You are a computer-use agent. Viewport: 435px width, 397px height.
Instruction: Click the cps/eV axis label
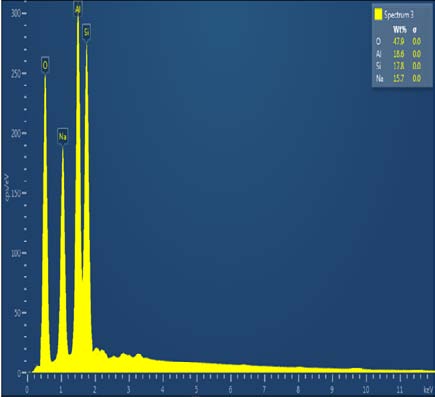7,187
